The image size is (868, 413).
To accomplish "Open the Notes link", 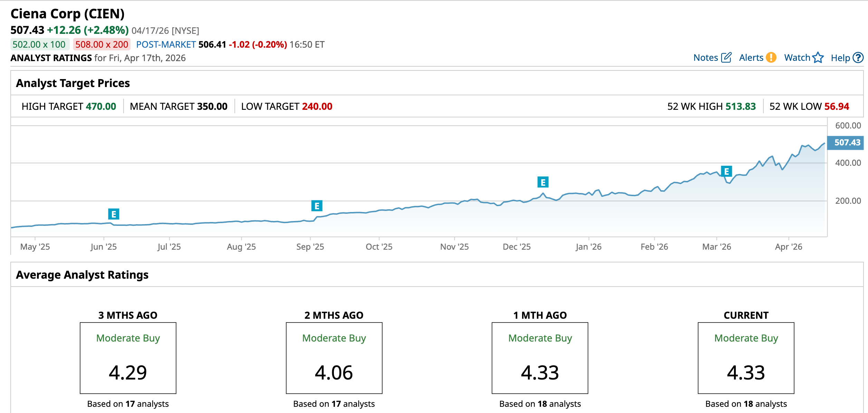I will click(705, 58).
